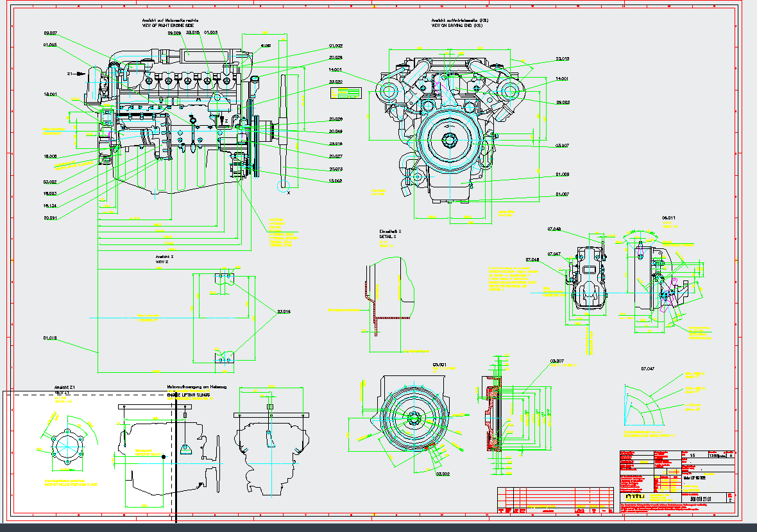This screenshot has width=757, height=532.
Task: Select part label 01.018
Action: [x=50, y=338]
